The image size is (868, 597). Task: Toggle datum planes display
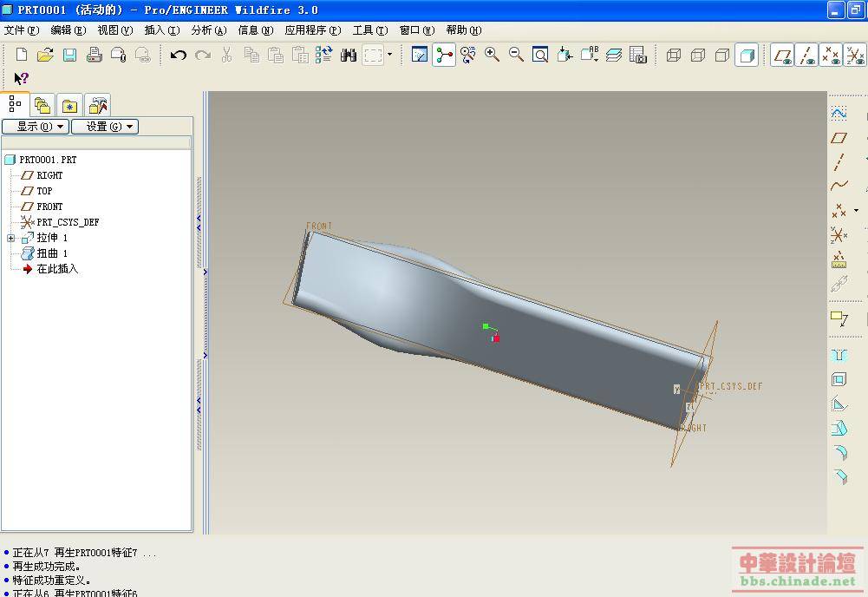782,56
